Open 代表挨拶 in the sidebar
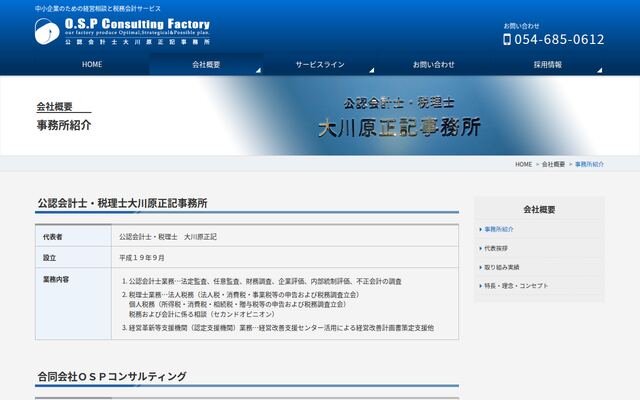This screenshot has height=400, width=640. pyautogui.click(x=540, y=248)
